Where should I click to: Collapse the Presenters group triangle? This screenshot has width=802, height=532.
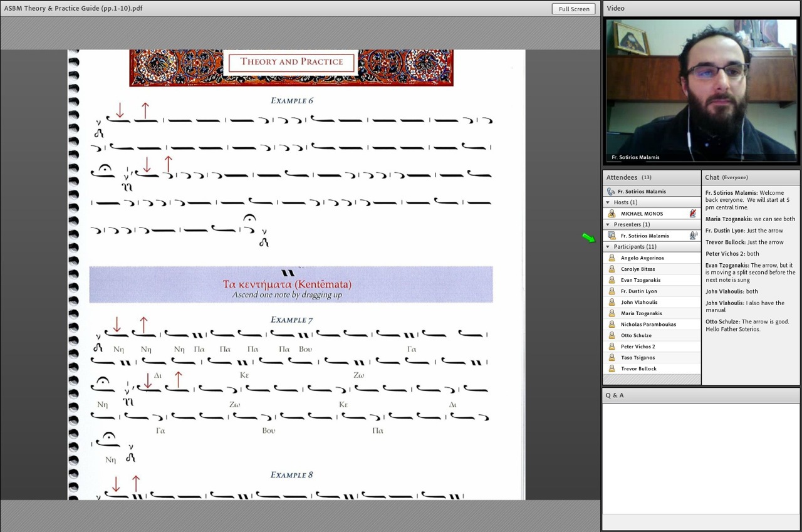[608, 224]
